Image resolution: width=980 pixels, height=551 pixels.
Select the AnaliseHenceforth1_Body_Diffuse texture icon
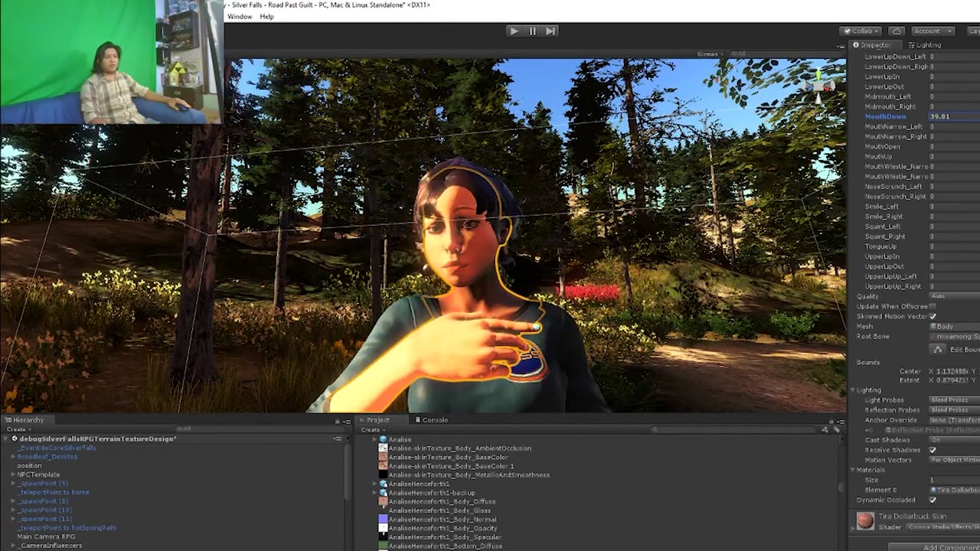tap(383, 501)
